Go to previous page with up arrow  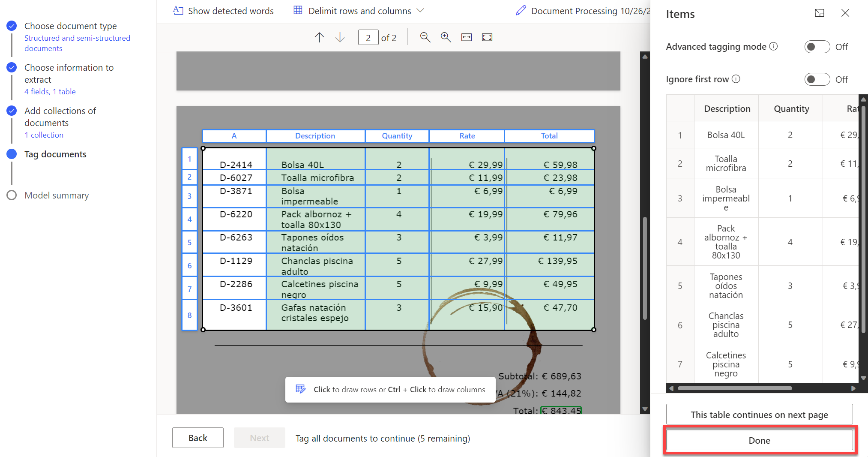click(319, 37)
